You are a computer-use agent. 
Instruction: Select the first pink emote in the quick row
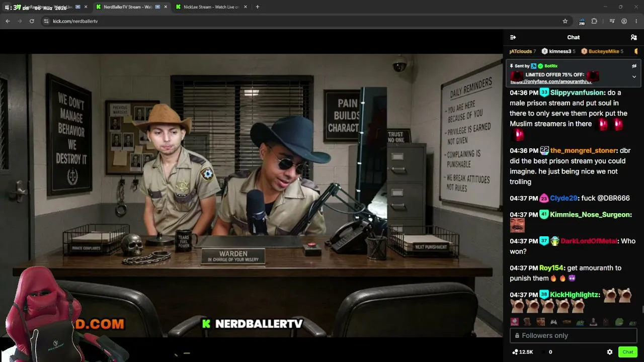pos(515,322)
